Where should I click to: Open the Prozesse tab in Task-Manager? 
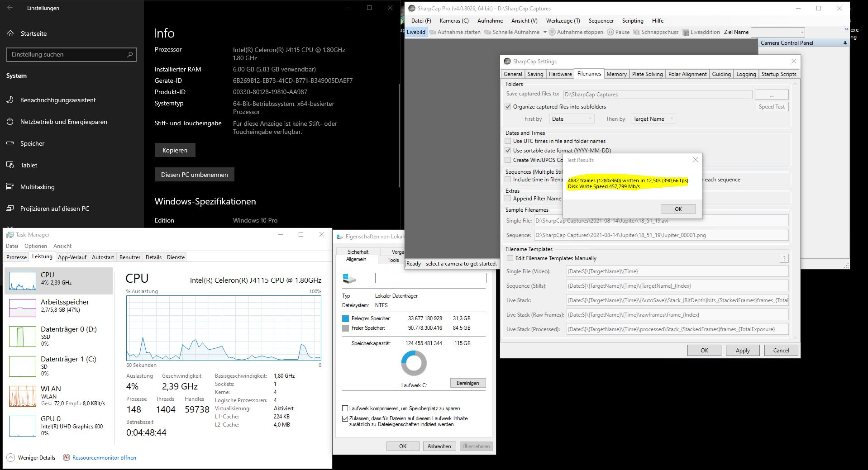tap(17, 257)
